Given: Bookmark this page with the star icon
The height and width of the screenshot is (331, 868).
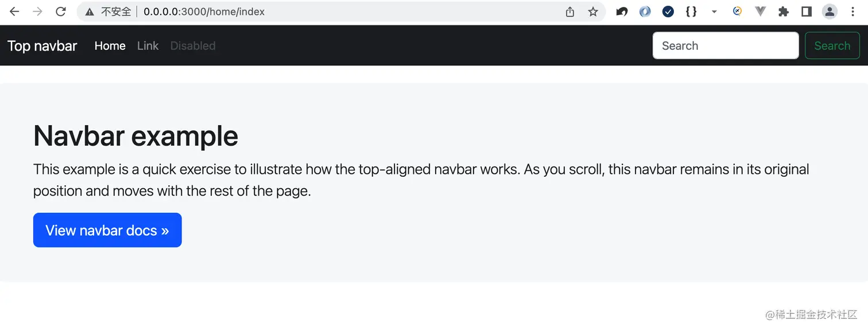Looking at the screenshot, I should click(x=593, y=11).
